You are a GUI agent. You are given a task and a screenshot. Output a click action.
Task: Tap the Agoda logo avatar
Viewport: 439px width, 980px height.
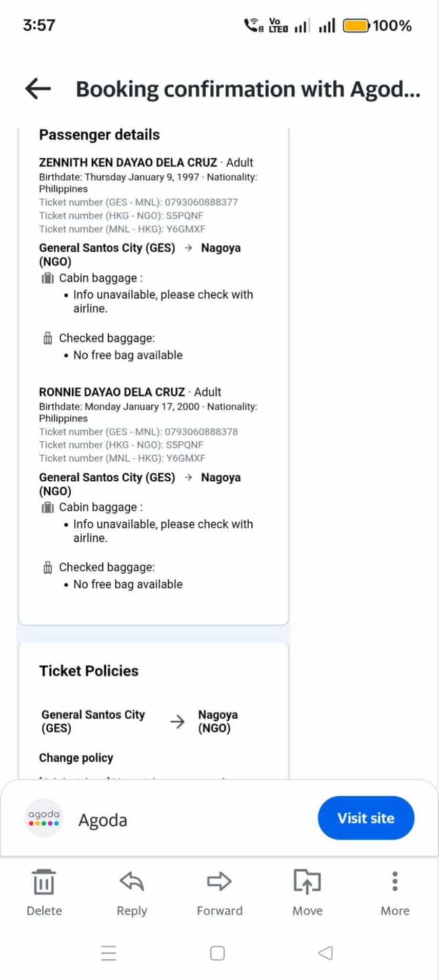pyautogui.click(x=44, y=818)
